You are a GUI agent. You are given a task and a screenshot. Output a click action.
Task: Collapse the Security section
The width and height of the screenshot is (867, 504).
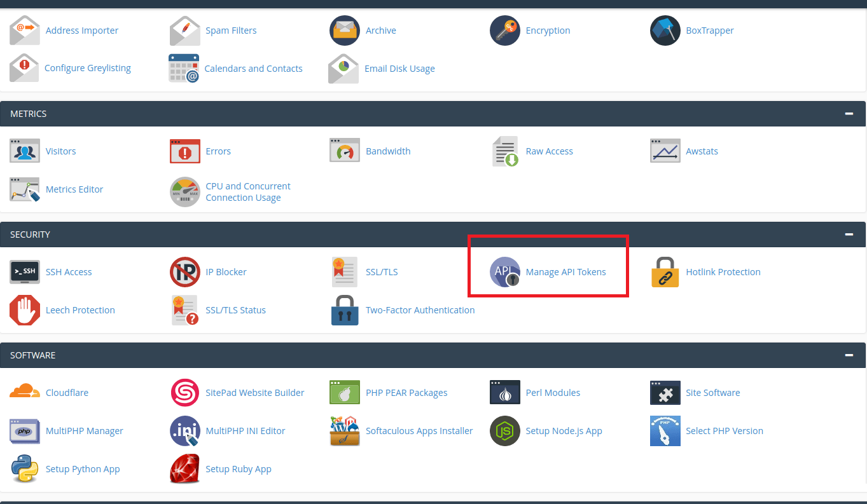pos(849,235)
